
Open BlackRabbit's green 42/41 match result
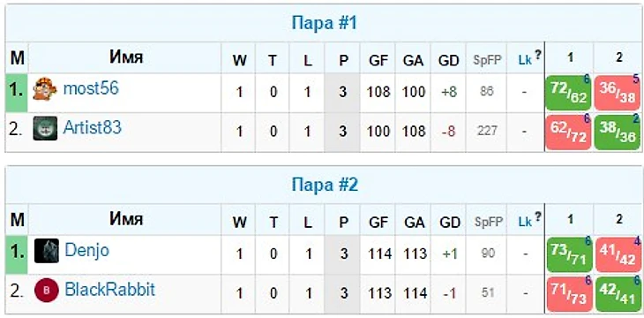coord(618,294)
